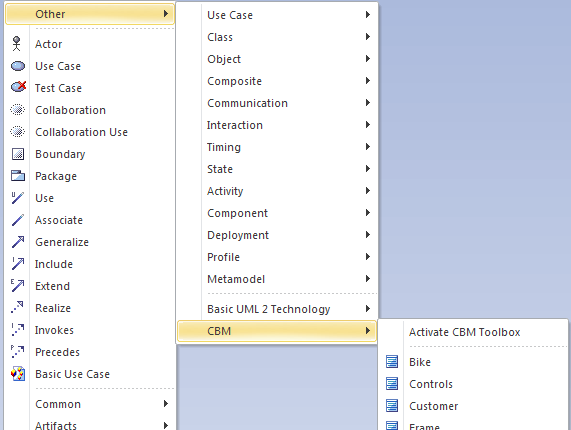Choose the Activity menu entry
This screenshot has height=430, width=571.
tap(277, 191)
